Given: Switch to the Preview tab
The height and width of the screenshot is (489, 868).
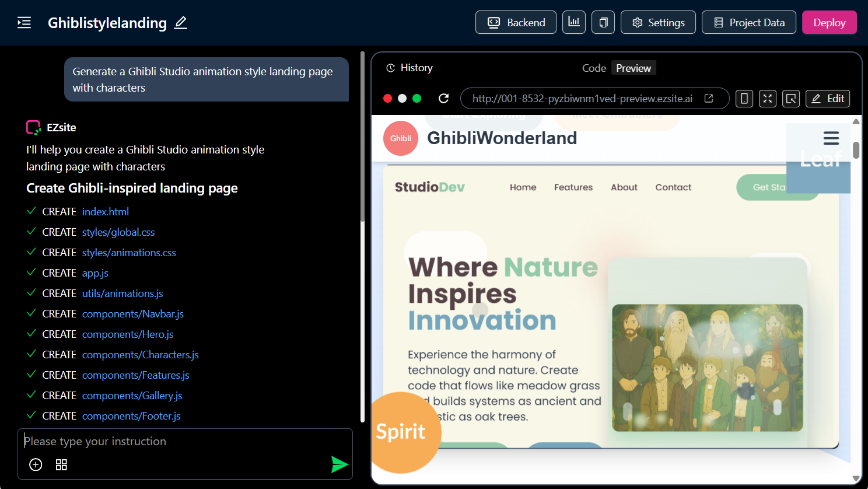Looking at the screenshot, I should click(x=633, y=68).
